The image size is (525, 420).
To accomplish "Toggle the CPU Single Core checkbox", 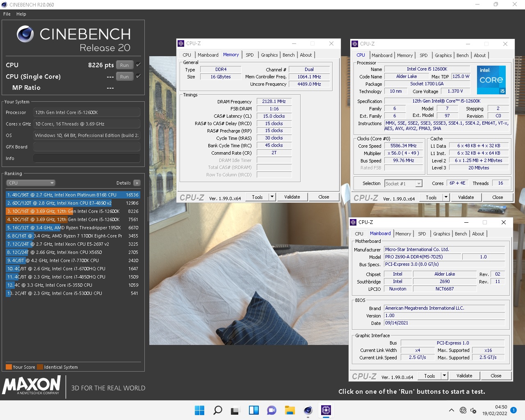I will [x=138, y=76].
